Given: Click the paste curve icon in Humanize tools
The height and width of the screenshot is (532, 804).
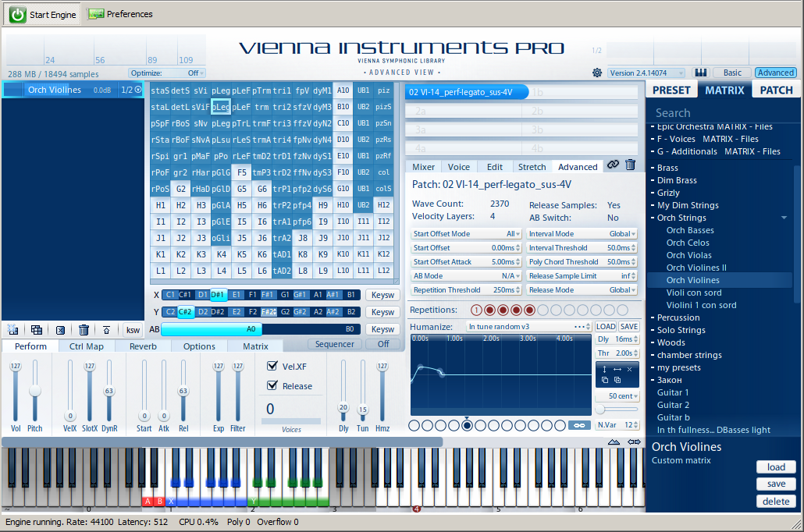Looking at the screenshot, I should tap(617, 380).
